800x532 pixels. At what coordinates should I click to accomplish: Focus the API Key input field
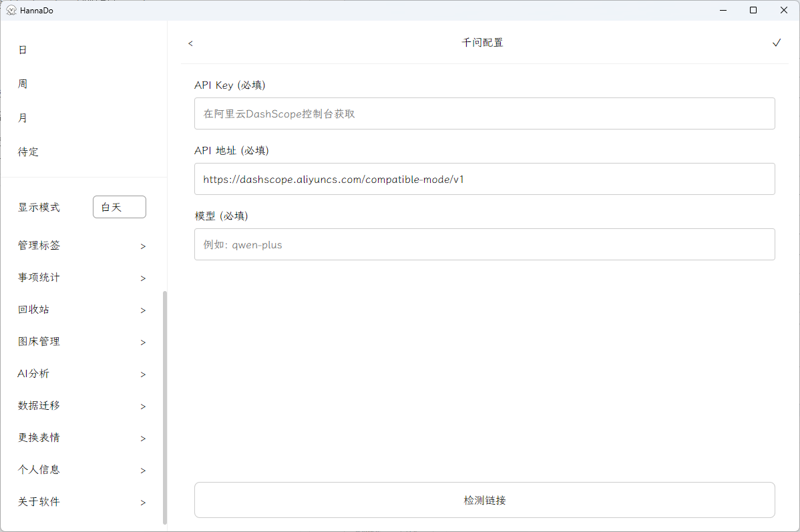click(x=484, y=113)
